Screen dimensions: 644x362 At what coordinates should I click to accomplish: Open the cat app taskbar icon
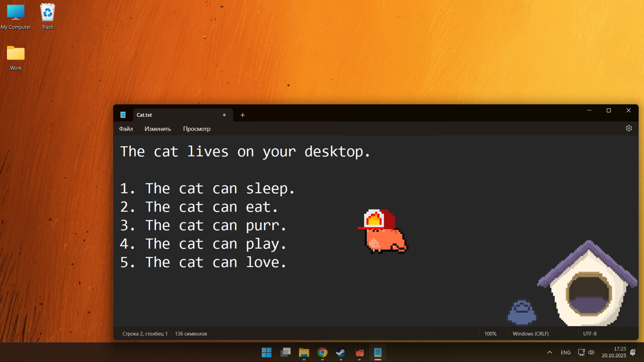click(359, 353)
